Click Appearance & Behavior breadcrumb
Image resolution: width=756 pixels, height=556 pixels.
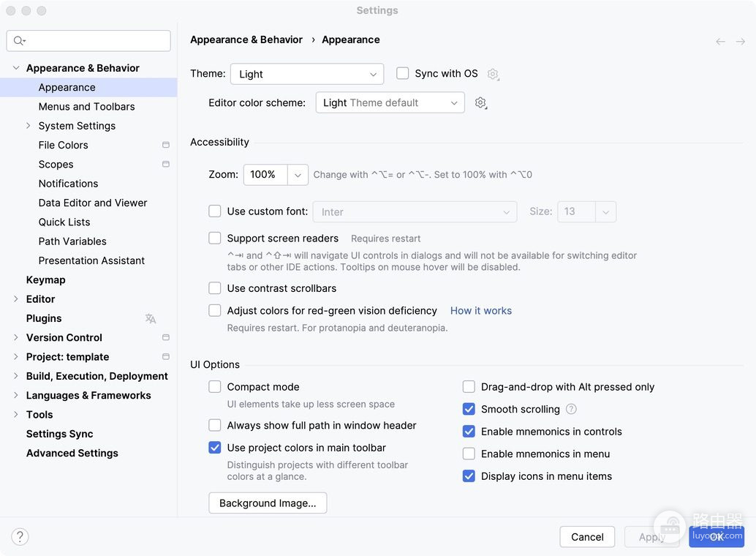click(x=246, y=40)
